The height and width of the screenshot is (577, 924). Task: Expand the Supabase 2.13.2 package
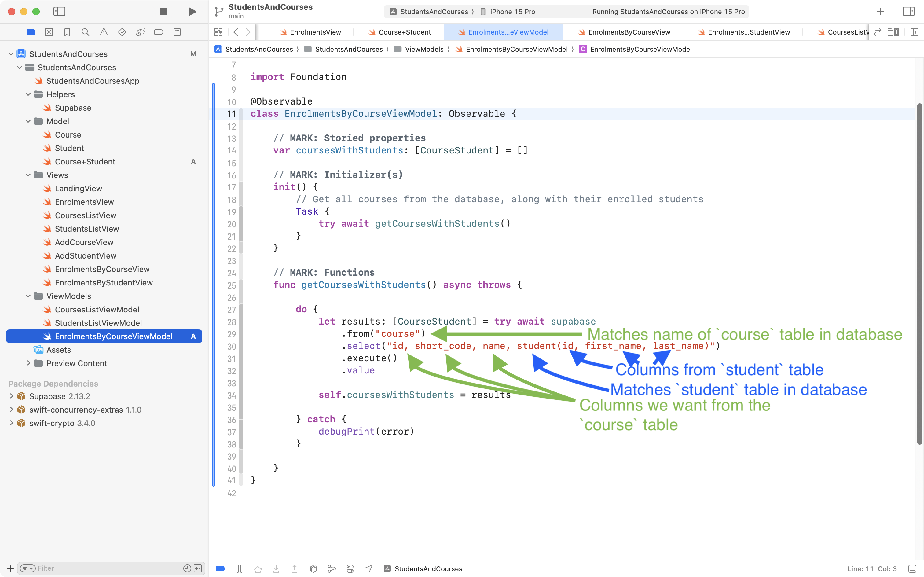click(11, 396)
